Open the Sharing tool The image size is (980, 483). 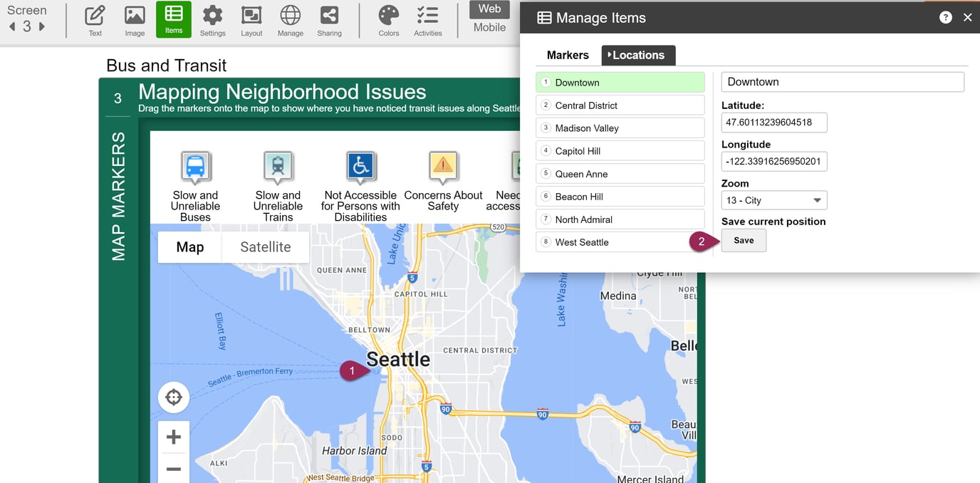click(x=329, y=21)
